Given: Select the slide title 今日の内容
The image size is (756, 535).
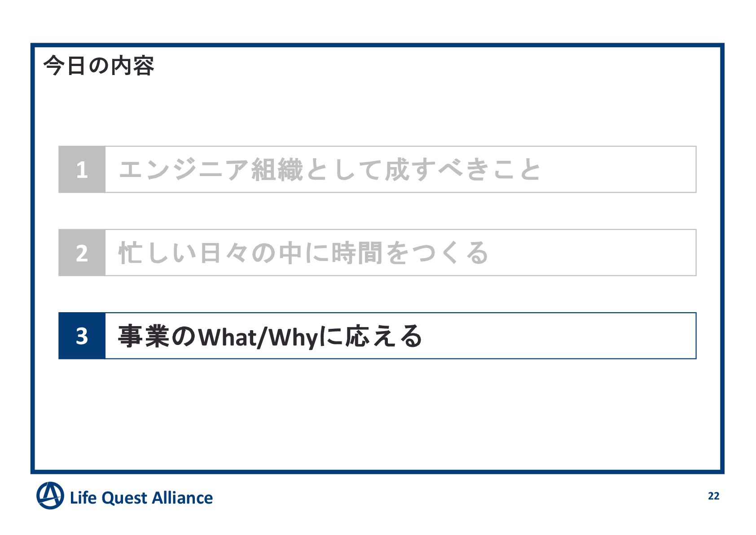Looking at the screenshot, I should tap(99, 66).
